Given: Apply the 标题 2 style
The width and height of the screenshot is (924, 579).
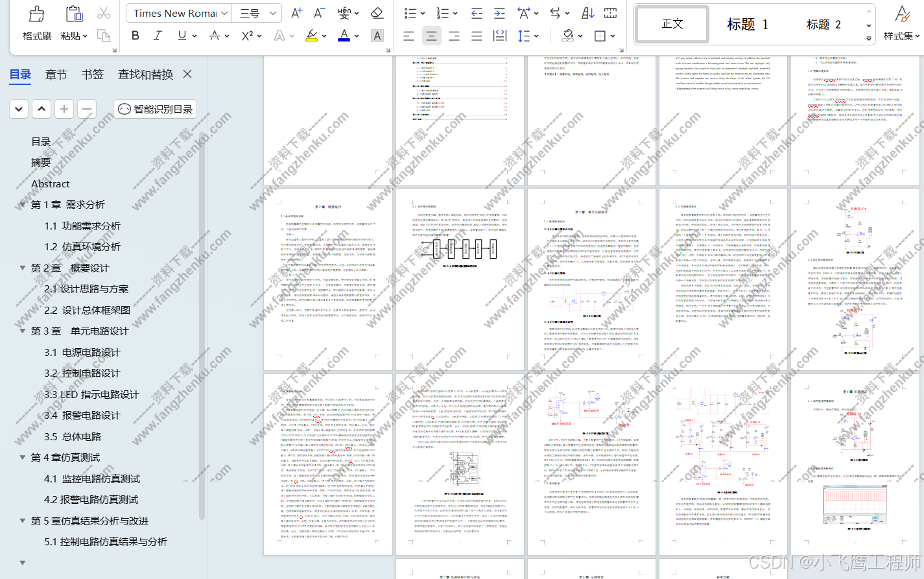Looking at the screenshot, I should coord(823,24).
